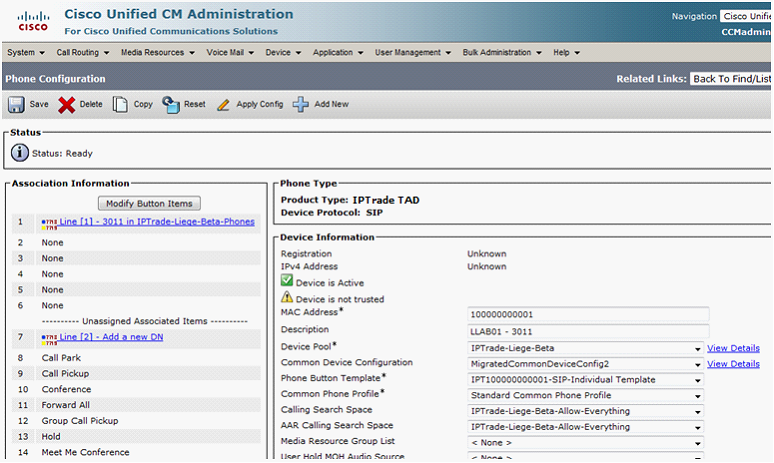The height and width of the screenshot is (463, 774).
Task: Click the Add New plus icon
Action: 301,105
